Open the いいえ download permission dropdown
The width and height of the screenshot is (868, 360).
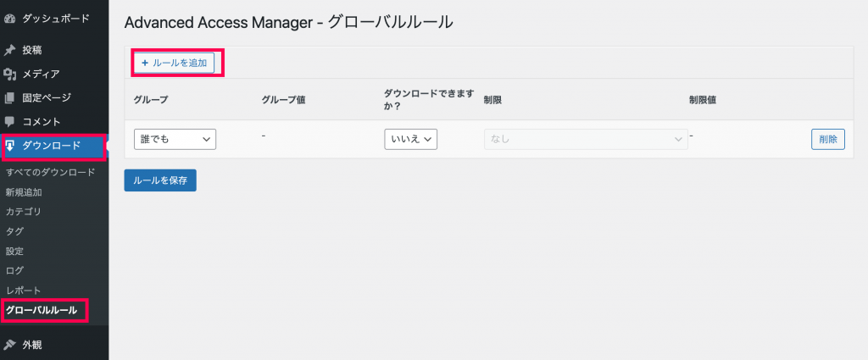(411, 140)
